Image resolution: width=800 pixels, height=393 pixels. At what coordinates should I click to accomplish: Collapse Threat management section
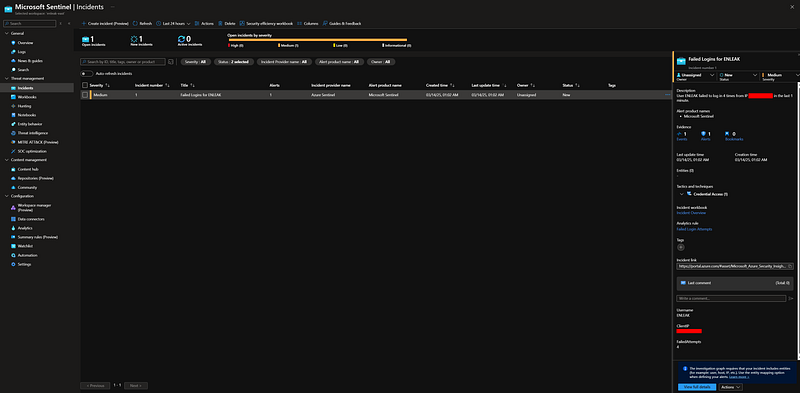[x=6, y=79]
